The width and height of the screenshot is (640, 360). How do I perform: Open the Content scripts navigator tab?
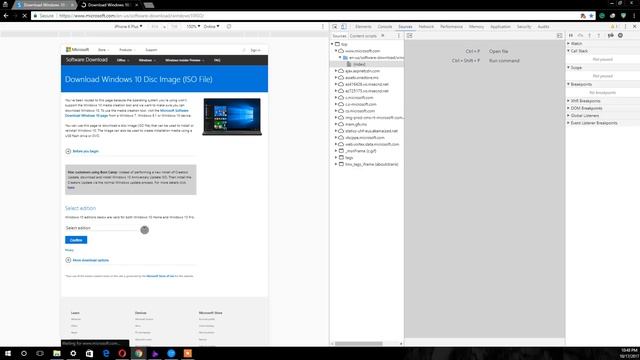tap(363, 36)
